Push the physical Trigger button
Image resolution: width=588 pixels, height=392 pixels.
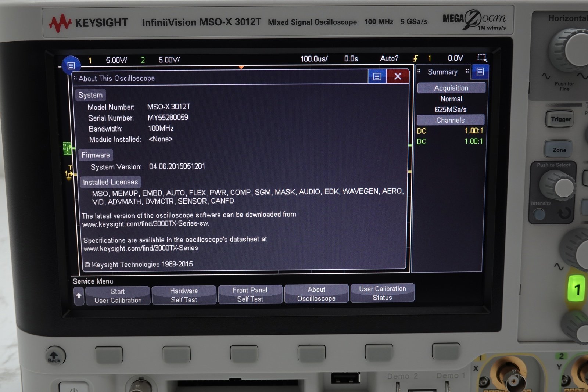tap(560, 119)
